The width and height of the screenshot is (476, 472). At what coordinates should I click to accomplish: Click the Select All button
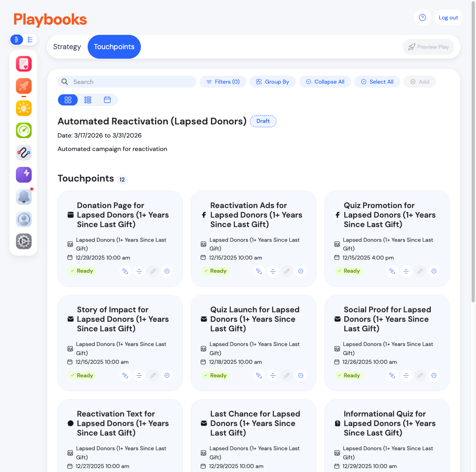click(x=377, y=82)
